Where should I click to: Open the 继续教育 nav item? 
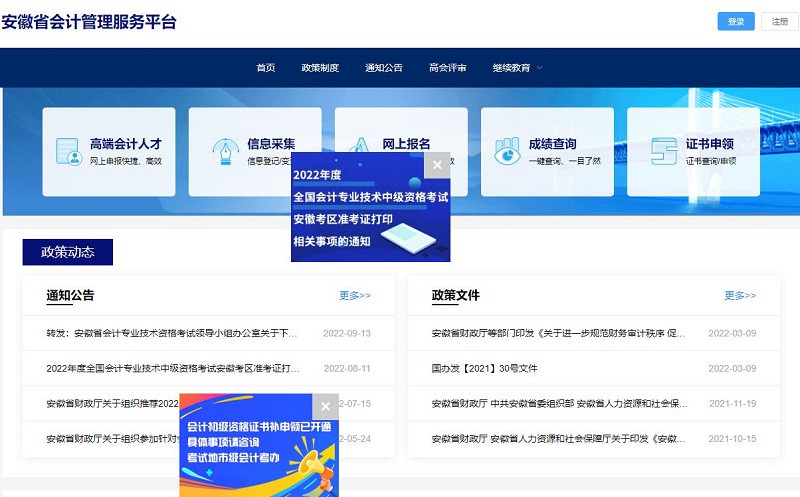coord(511,68)
